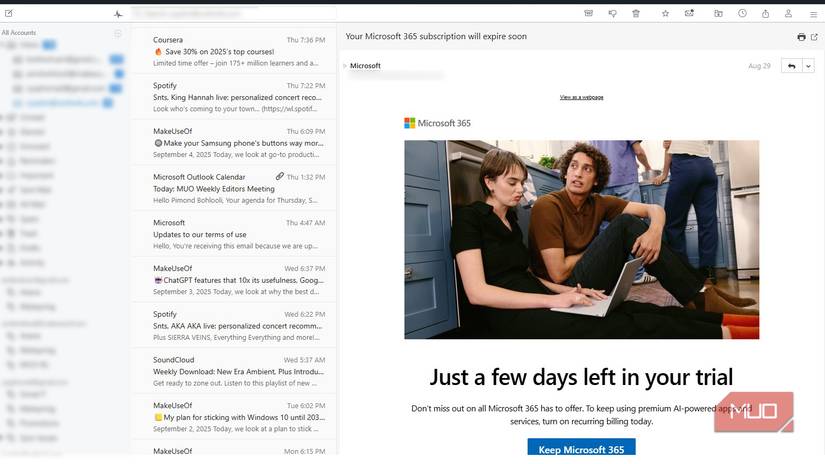Open MakeUseOf 'Make your Samsung phone's buttons' email
This screenshot has width=825, height=464.
(x=234, y=143)
